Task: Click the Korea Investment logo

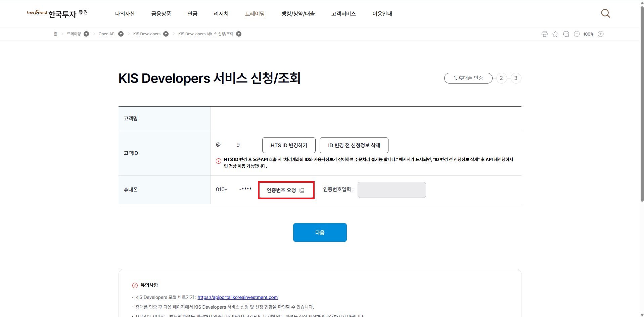Action: (57, 13)
